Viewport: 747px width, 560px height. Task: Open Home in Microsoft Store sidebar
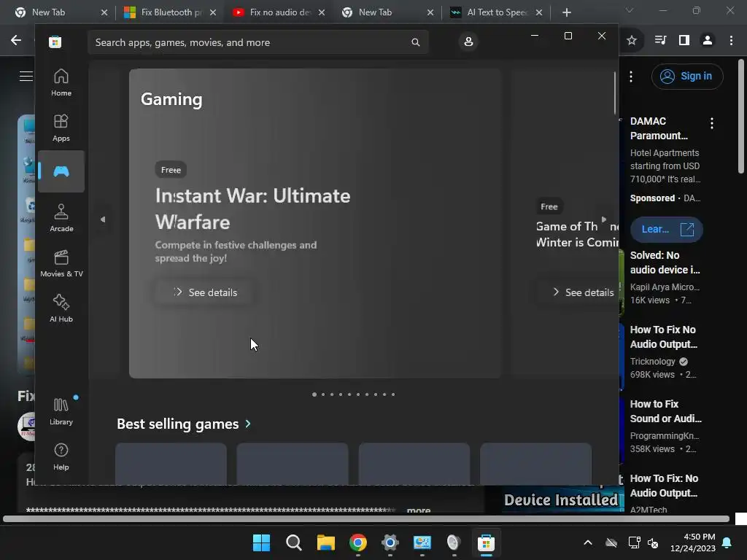[61, 82]
